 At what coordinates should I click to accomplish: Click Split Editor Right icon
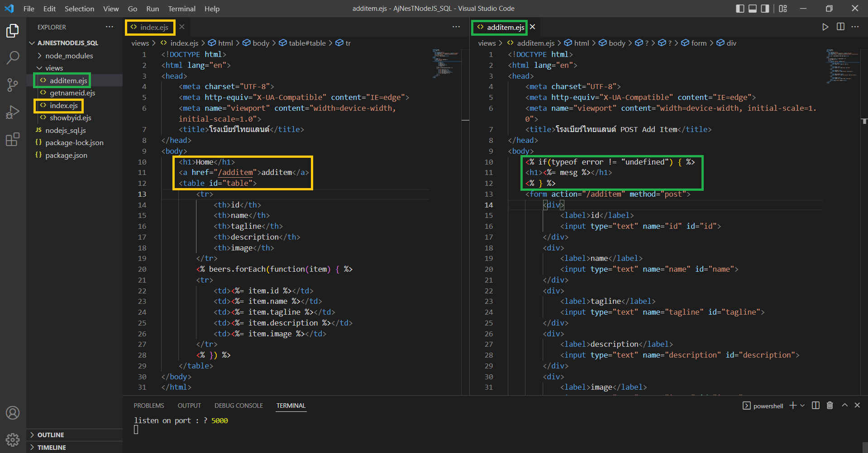(x=840, y=27)
